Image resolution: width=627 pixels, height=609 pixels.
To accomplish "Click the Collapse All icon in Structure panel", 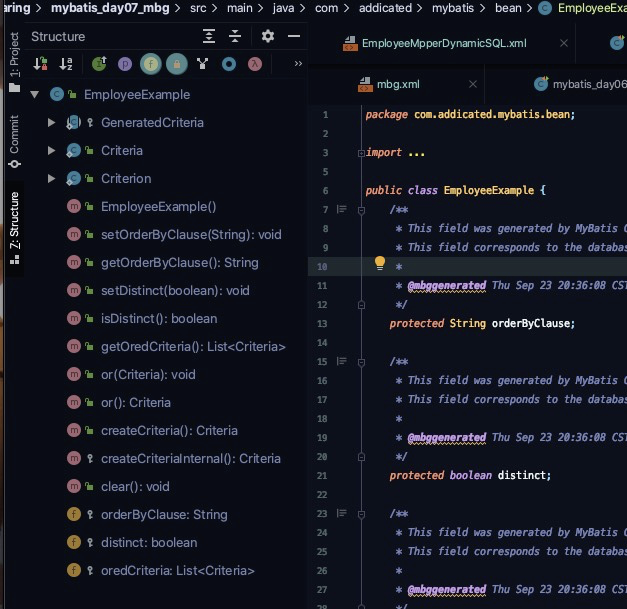I will [x=235, y=36].
